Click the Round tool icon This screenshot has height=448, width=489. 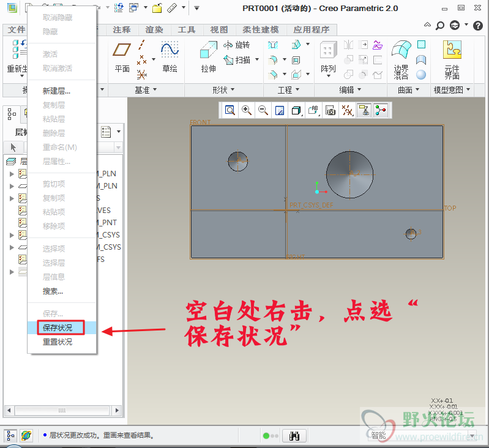273,60
